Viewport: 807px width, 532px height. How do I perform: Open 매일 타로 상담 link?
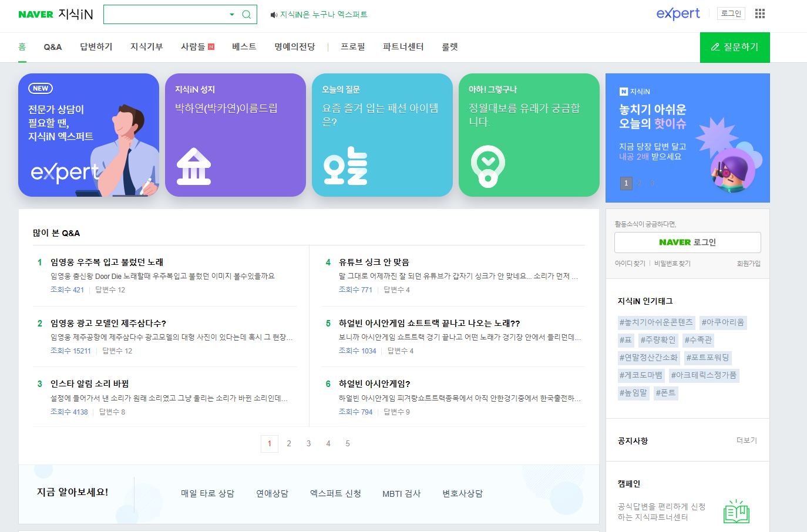[207, 494]
